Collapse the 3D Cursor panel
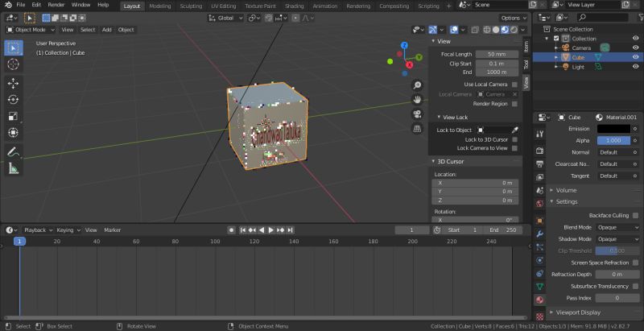The width and height of the screenshot is (644, 331). tap(450, 161)
